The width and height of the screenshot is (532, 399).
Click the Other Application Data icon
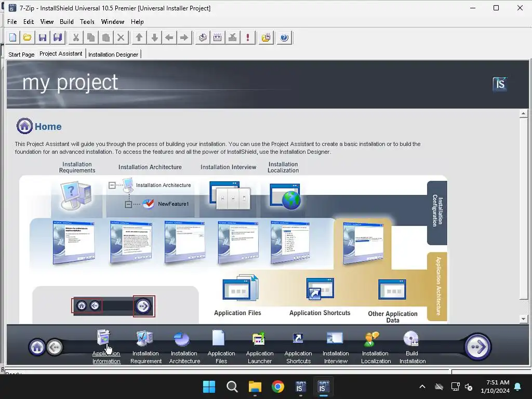point(392,289)
